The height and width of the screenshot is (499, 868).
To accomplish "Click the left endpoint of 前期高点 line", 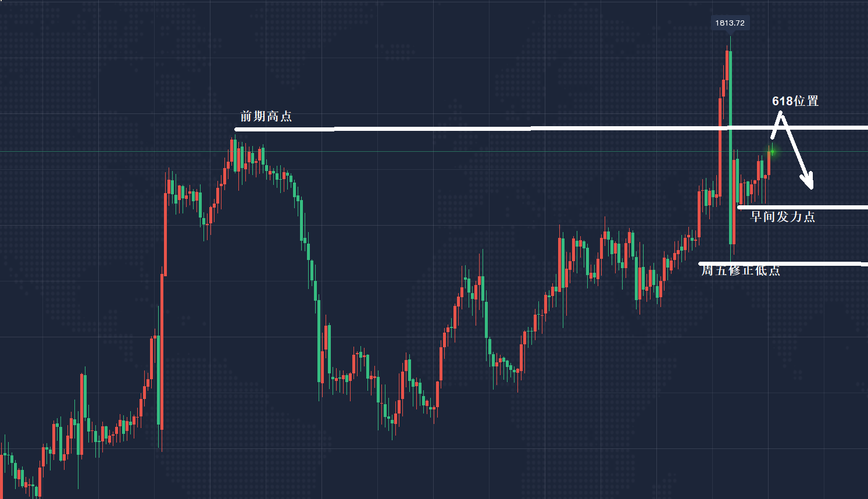I will 236,129.
